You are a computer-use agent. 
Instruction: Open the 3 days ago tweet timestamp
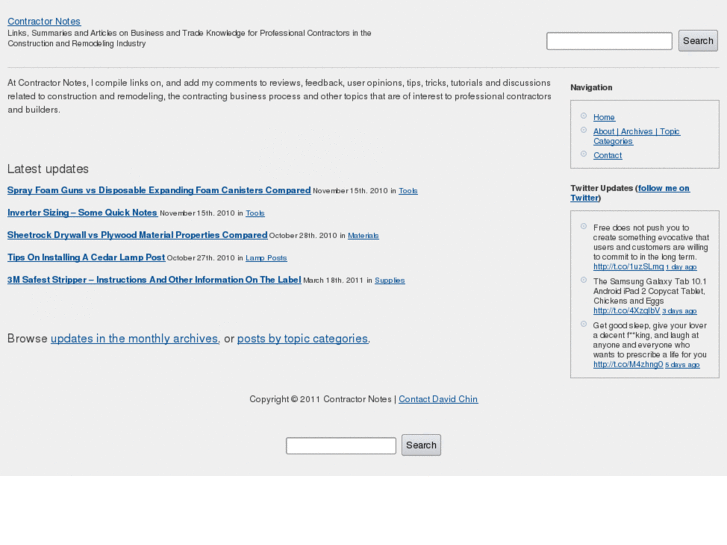[x=679, y=311]
